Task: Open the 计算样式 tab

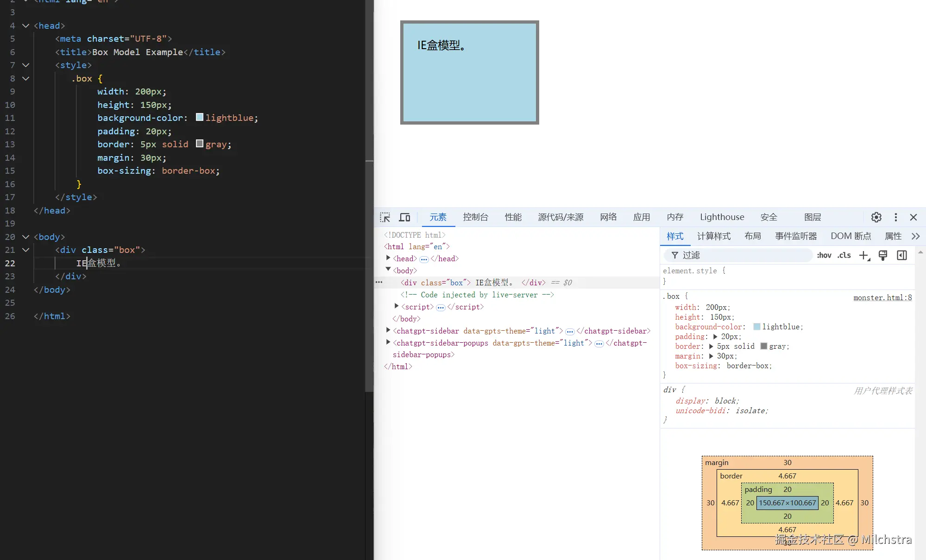Action: click(713, 236)
